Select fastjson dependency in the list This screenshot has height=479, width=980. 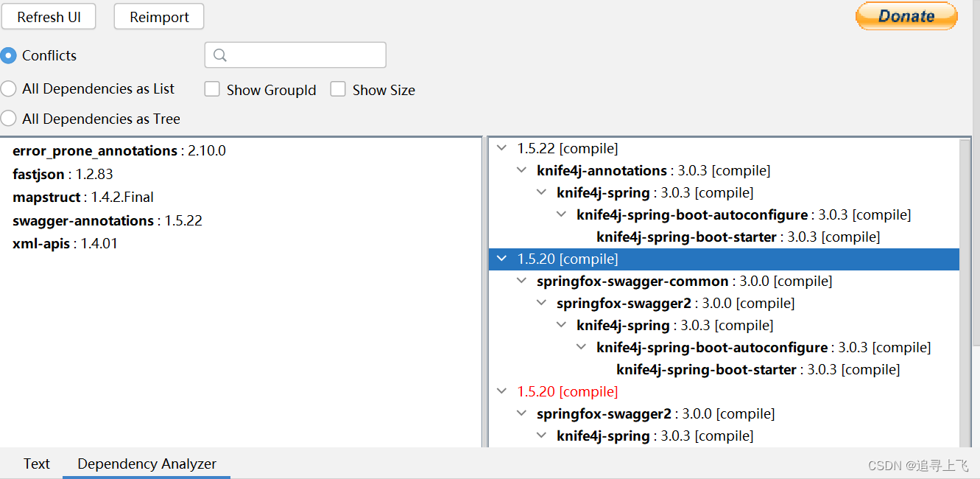(38, 174)
